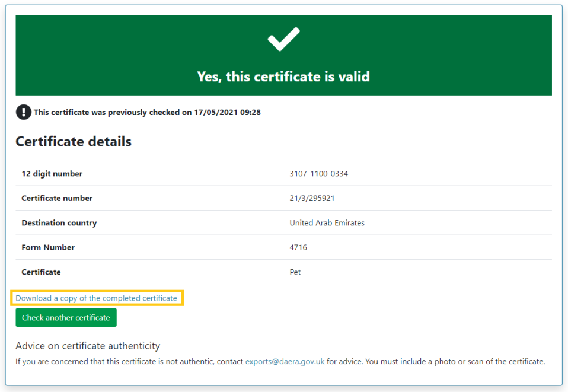
Task: Select the form number value 4716
Action: (x=298, y=247)
